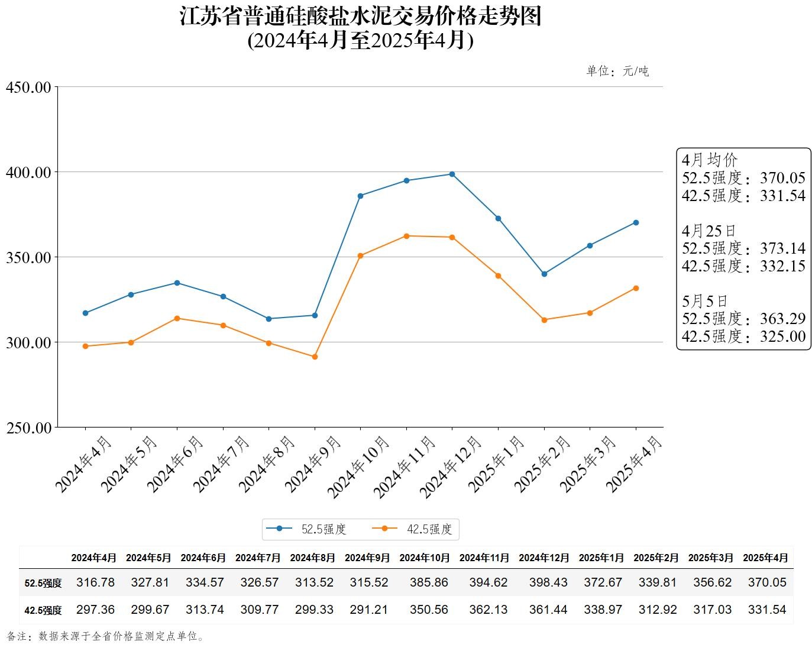Click the 300.00 y-axis label
This screenshot has width=812, height=654.
(x=28, y=343)
